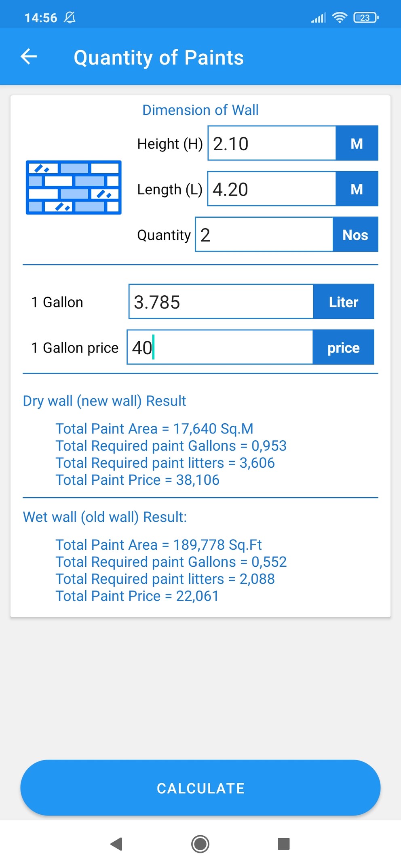The height and width of the screenshot is (868, 401).
Task: Focus the 1 Gallon liters field
Action: 221,302
